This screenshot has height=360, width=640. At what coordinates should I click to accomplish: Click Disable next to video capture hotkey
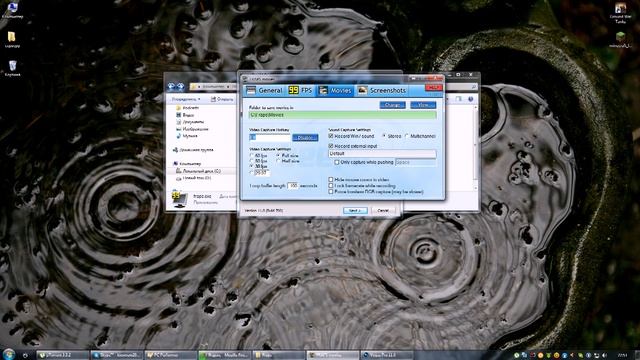tap(305, 138)
